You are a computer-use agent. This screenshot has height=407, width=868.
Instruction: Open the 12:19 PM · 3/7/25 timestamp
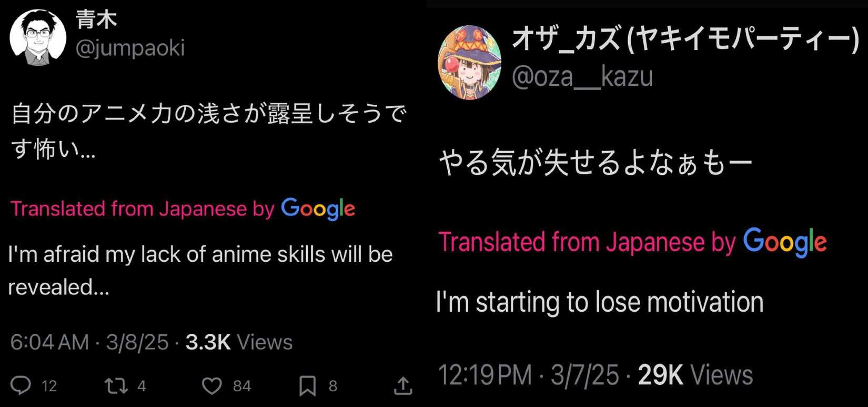528,375
